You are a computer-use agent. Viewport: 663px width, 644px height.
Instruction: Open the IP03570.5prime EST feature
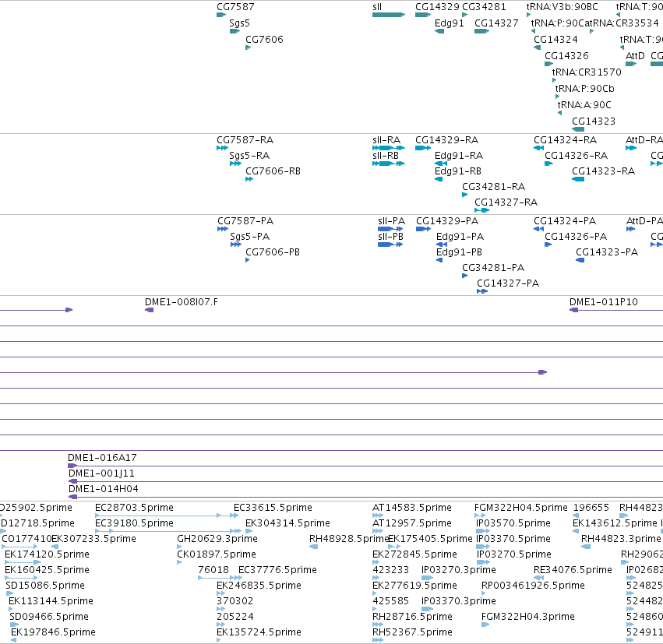point(483,531)
